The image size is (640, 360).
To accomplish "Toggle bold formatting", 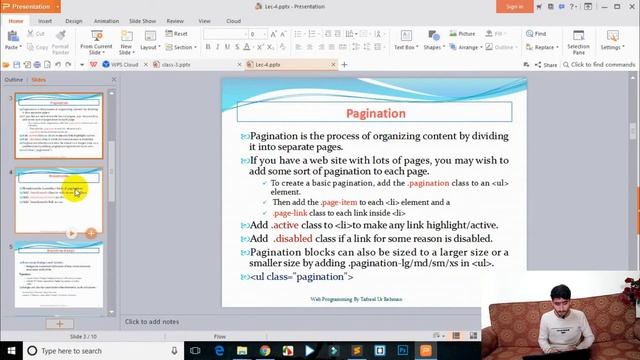I will (208, 47).
